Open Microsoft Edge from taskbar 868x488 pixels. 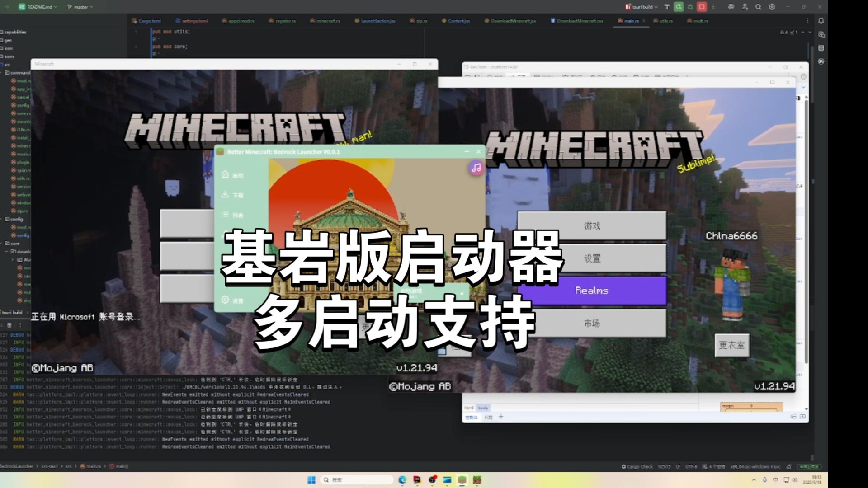point(402,480)
